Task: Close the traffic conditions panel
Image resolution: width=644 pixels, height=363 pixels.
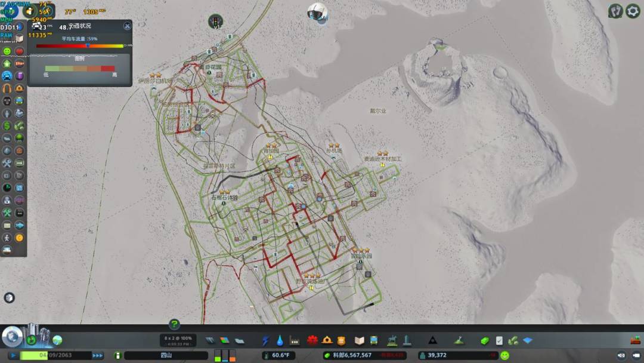Action: click(x=128, y=26)
